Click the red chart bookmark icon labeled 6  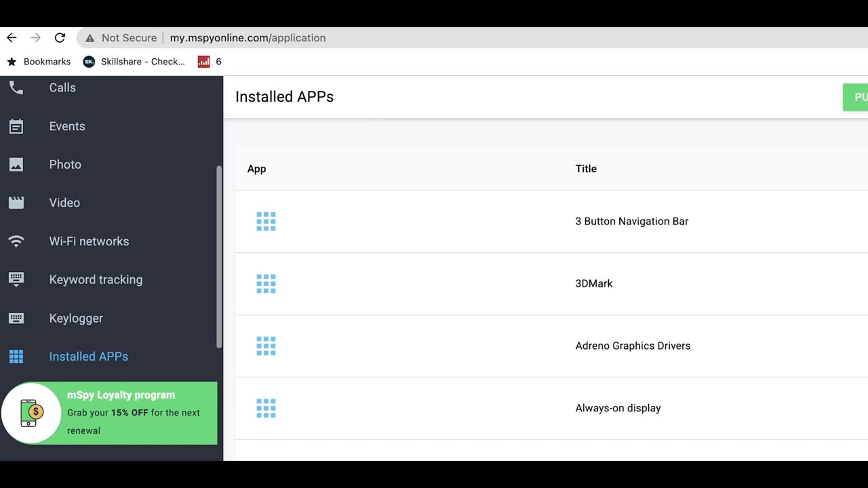203,62
